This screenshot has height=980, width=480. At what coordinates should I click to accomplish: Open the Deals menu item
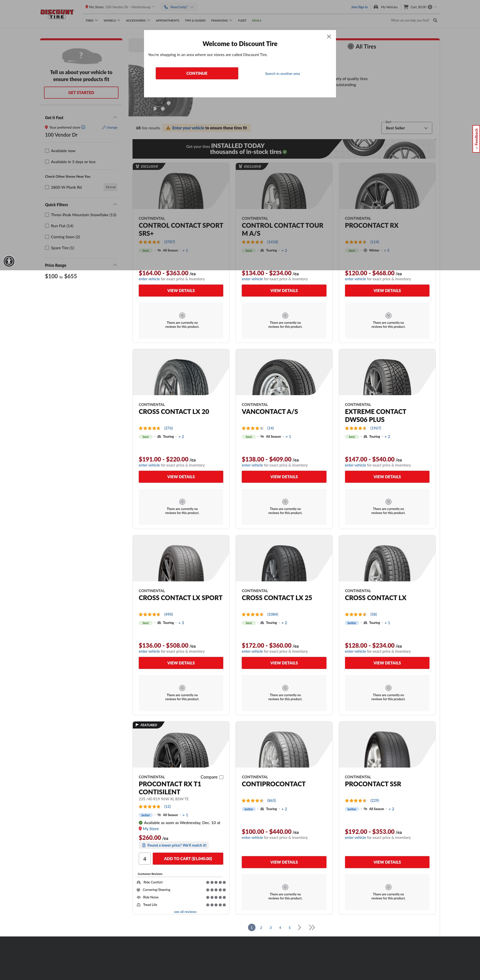pos(256,21)
